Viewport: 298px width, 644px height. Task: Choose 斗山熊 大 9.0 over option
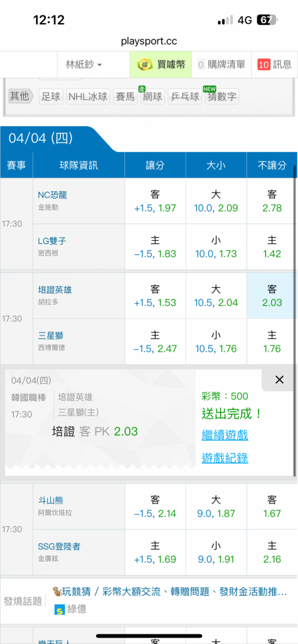click(216, 506)
